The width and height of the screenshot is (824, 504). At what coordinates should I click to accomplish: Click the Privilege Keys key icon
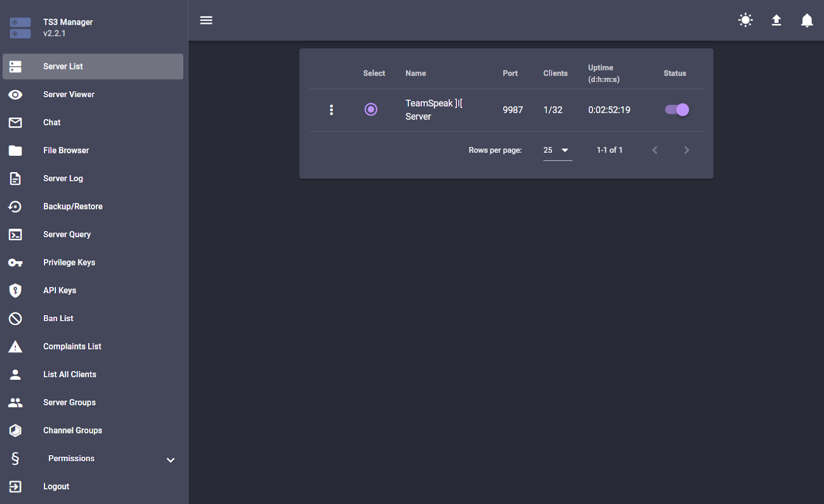(x=15, y=263)
